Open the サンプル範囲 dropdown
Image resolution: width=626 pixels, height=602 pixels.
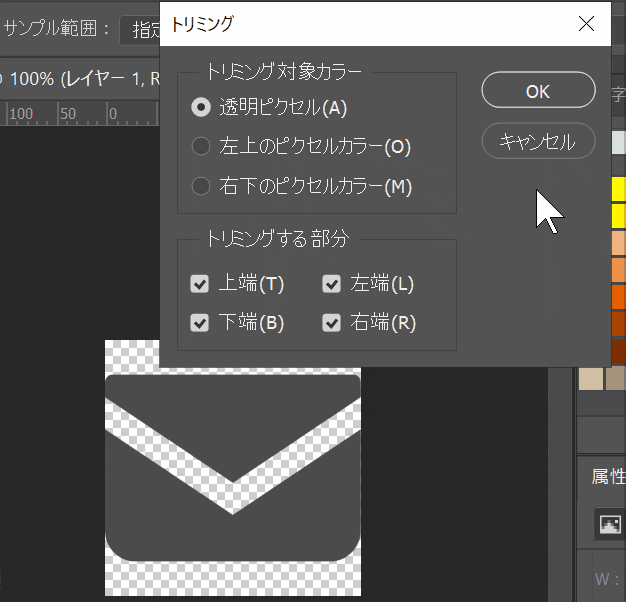[140, 28]
